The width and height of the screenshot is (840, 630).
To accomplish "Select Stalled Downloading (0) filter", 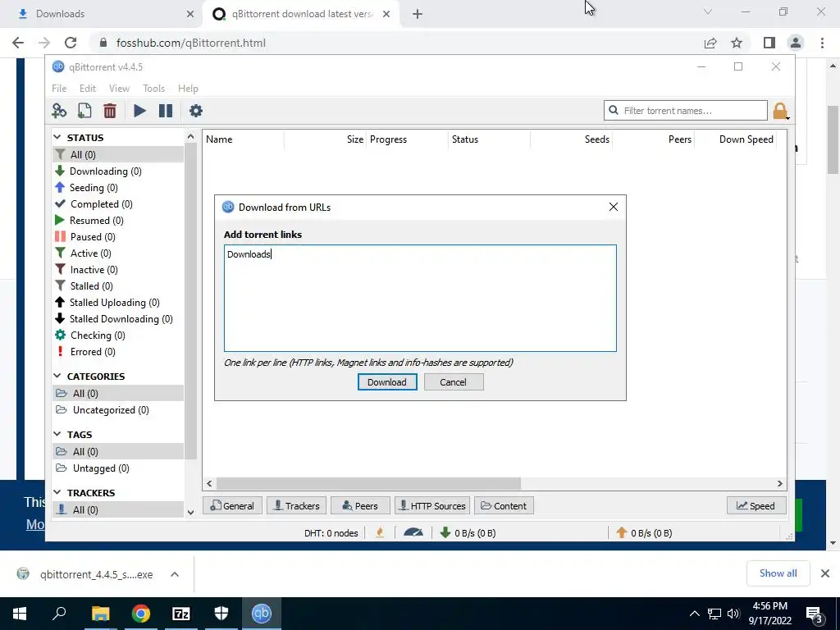I will (x=121, y=319).
